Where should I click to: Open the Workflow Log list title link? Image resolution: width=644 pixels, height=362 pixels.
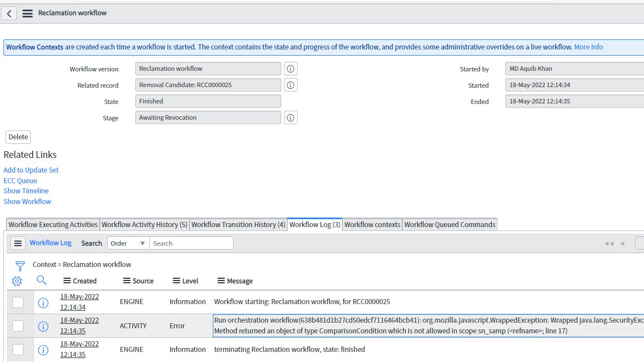[51, 243]
